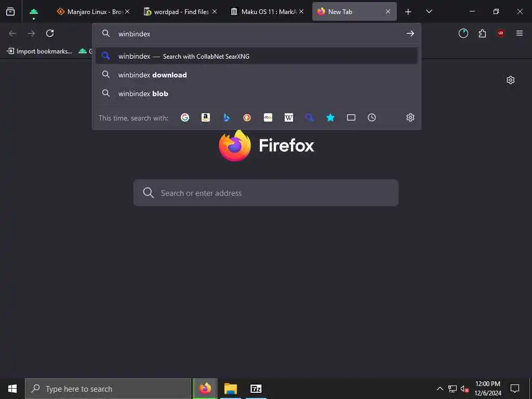Click taskbar Type here to search box
This screenshot has height=399, width=532.
click(x=108, y=389)
